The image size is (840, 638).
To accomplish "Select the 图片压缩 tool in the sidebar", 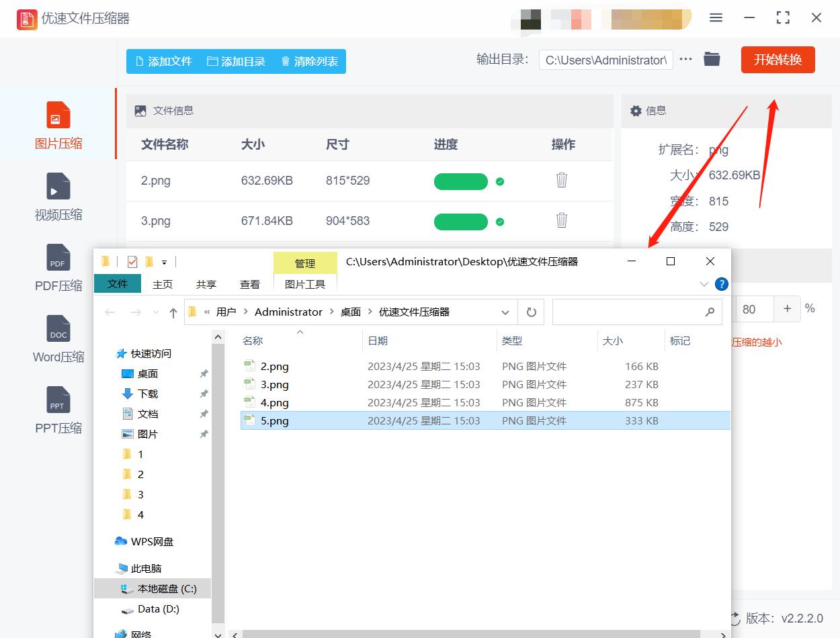I will click(58, 124).
